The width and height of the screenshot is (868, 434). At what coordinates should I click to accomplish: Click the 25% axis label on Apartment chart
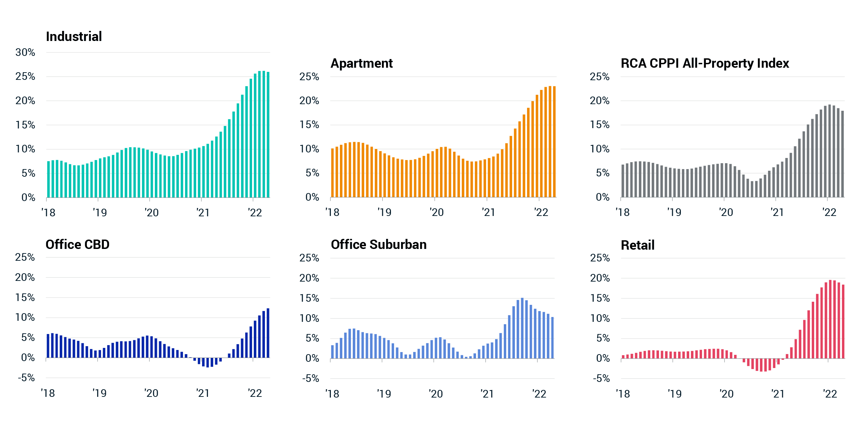pyautogui.click(x=309, y=77)
